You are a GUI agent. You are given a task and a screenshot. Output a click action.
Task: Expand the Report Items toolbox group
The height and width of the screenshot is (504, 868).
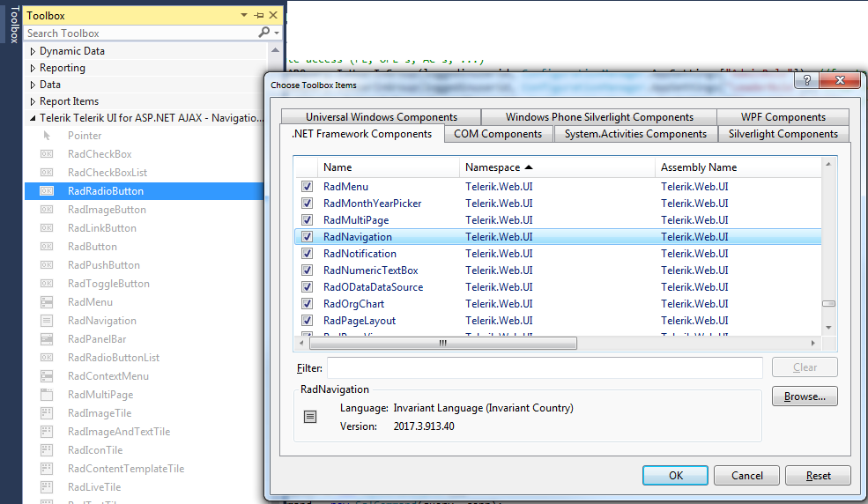(x=33, y=101)
